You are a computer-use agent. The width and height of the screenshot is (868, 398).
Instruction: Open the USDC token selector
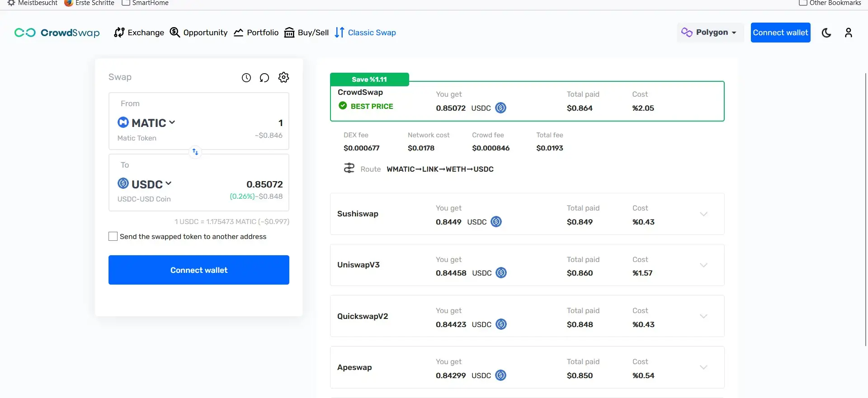click(145, 184)
